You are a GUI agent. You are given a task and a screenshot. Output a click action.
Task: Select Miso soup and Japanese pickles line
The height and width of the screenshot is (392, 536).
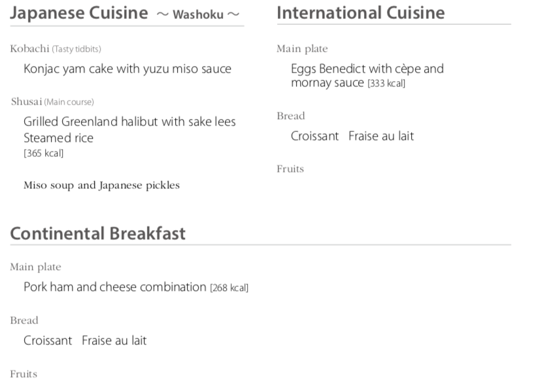(101, 185)
